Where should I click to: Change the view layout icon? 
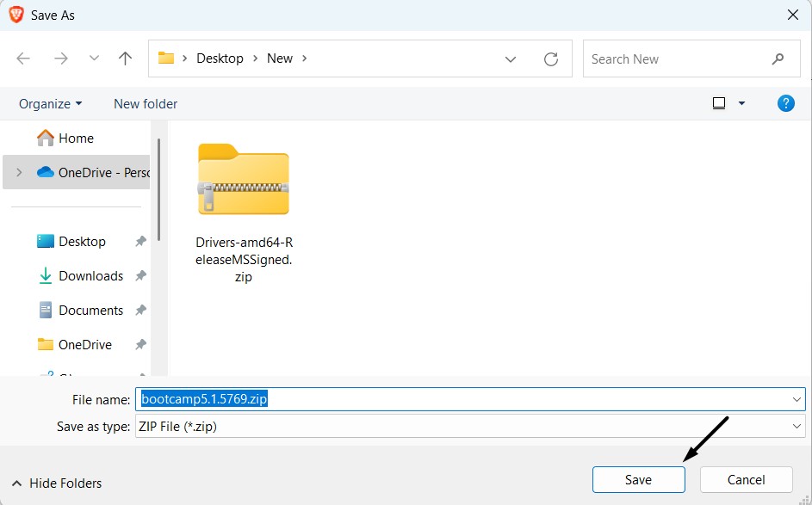point(719,103)
